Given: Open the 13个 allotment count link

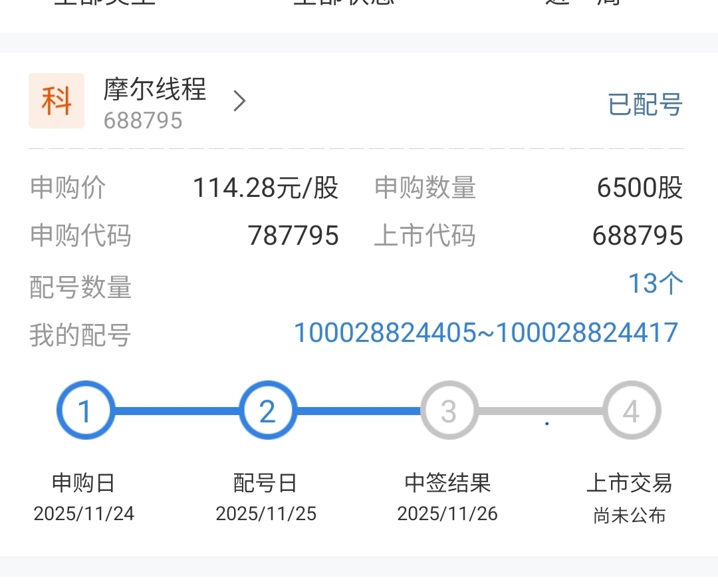Looking at the screenshot, I should 656,283.
